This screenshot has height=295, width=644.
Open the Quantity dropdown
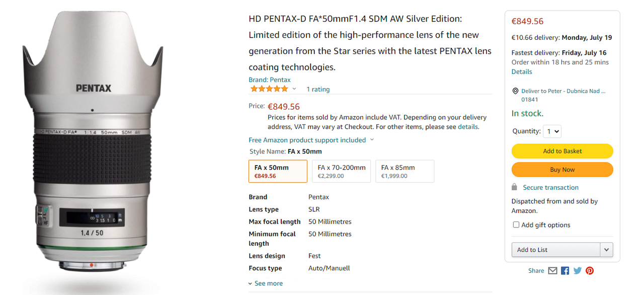pos(552,131)
